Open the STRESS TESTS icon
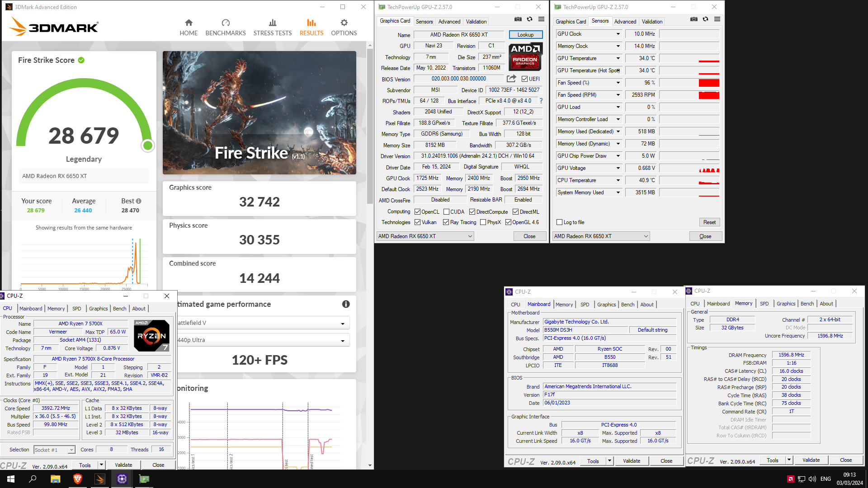 [273, 23]
